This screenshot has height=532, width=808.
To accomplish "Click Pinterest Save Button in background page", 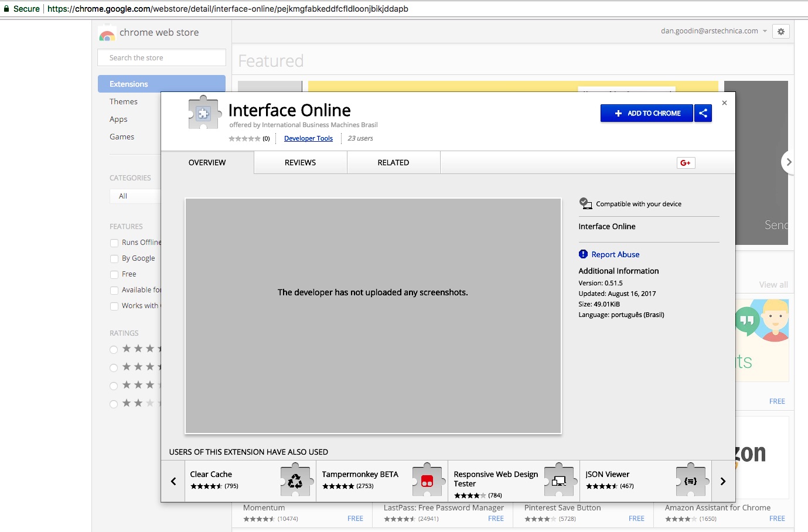I will tap(562, 507).
